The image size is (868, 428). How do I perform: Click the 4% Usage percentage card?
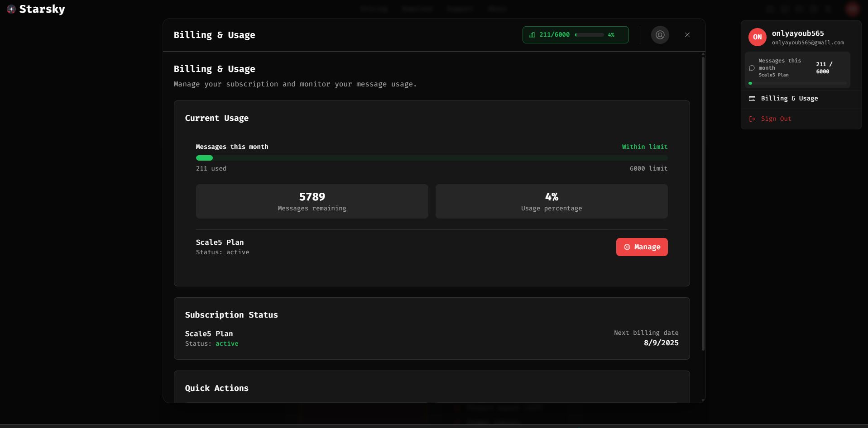click(x=551, y=201)
